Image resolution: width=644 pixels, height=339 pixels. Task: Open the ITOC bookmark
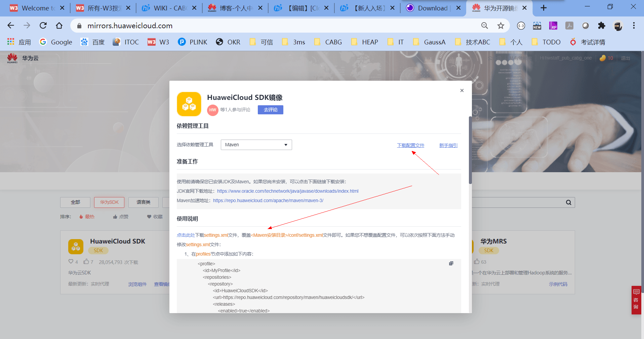(x=126, y=42)
